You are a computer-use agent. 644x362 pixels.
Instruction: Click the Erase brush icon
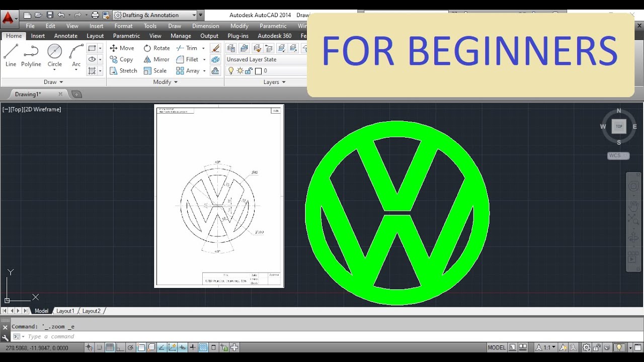[215, 48]
